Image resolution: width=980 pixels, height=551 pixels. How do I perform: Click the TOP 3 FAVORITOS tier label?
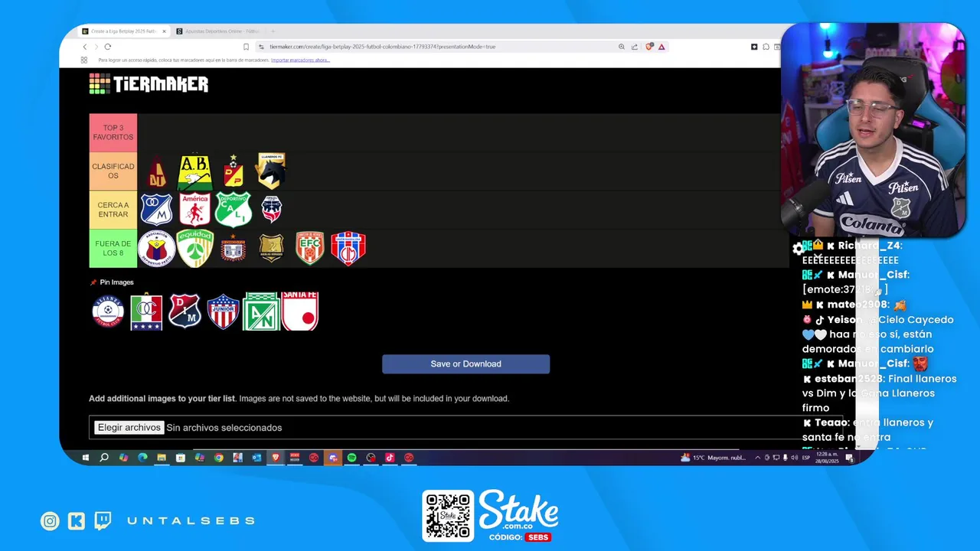point(113,132)
